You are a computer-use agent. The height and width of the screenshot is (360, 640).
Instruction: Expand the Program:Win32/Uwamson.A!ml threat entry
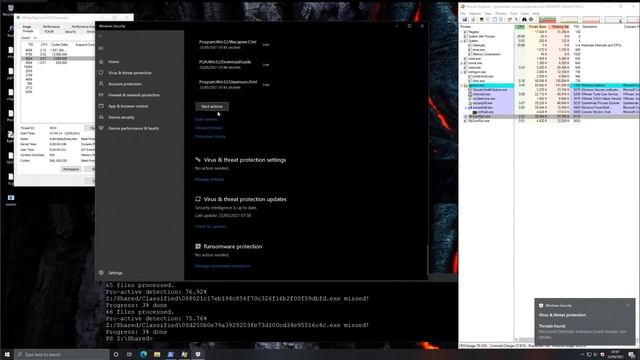point(234,84)
